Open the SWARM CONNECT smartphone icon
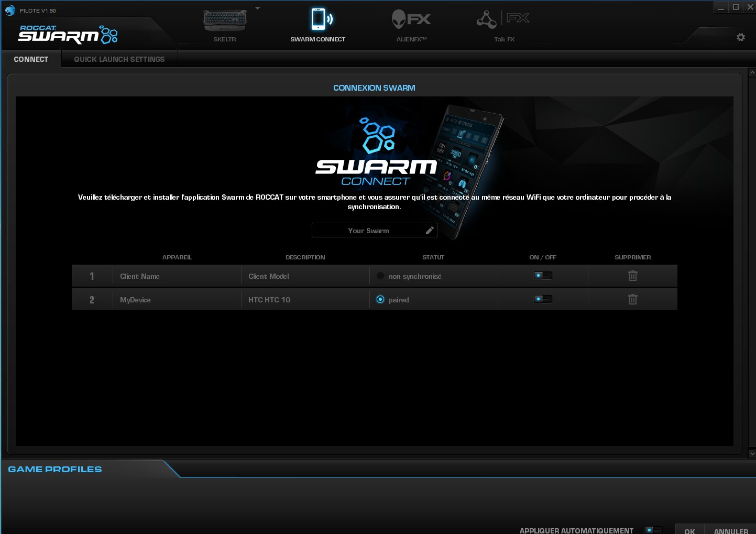 (317, 20)
